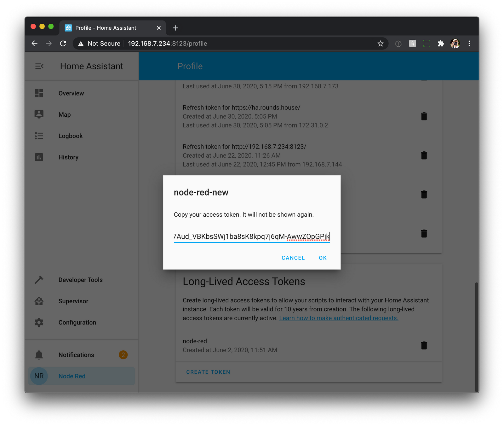504x426 pixels.
Task: Confirm the token dialog with OK
Action: click(x=322, y=258)
